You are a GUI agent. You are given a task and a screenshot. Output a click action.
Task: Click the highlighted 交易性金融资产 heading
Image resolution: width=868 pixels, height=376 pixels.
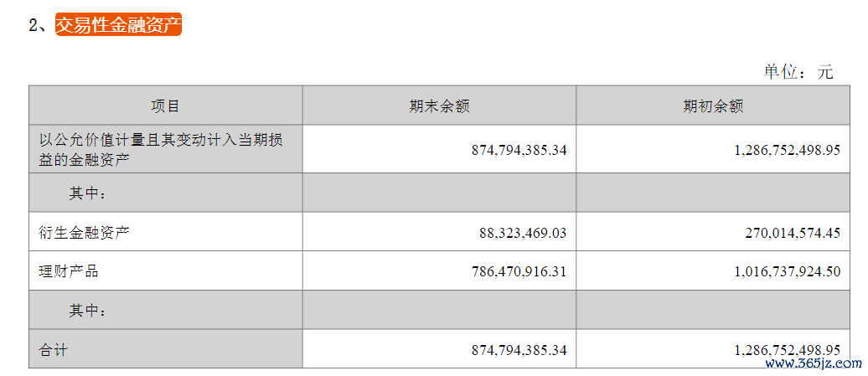[x=118, y=25]
